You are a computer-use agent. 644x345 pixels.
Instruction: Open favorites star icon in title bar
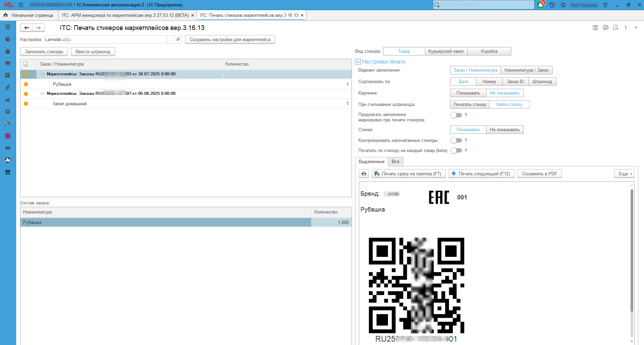563,5
